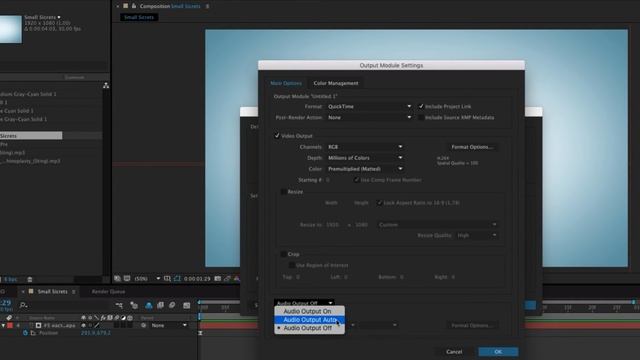The width and height of the screenshot is (640, 360).
Task: Open the Resize Quality dropdown showing High
Action: [x=477, y=236]
